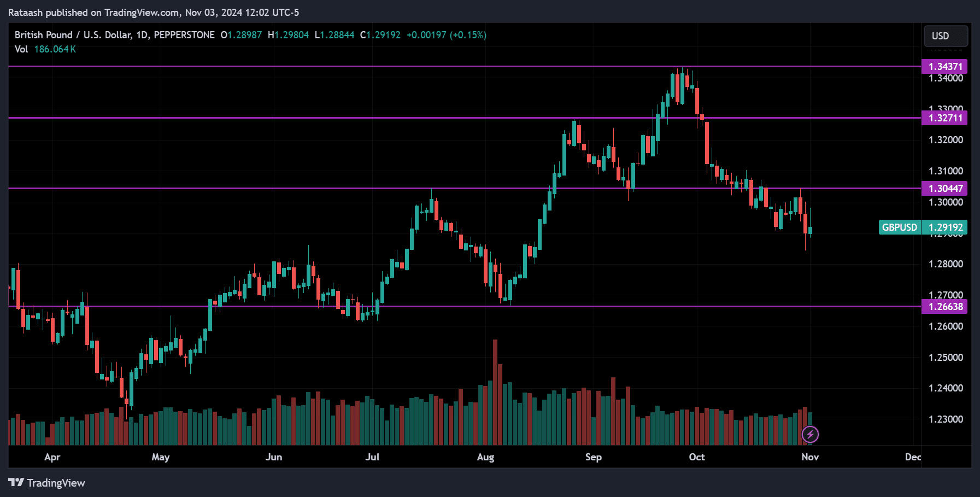Screen dimensions: 980x497
Task: Click the purple lightning bolt event icon
Action: point(810,435)
